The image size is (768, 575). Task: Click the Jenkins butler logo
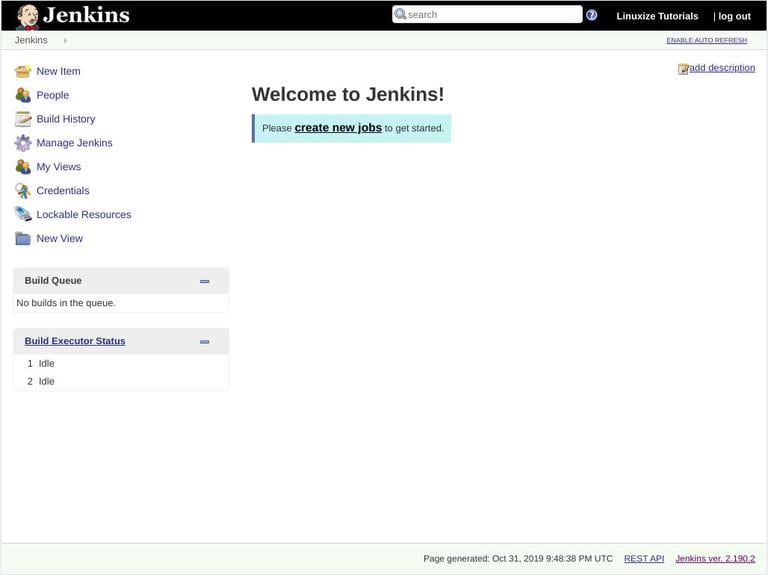[28, 16]
